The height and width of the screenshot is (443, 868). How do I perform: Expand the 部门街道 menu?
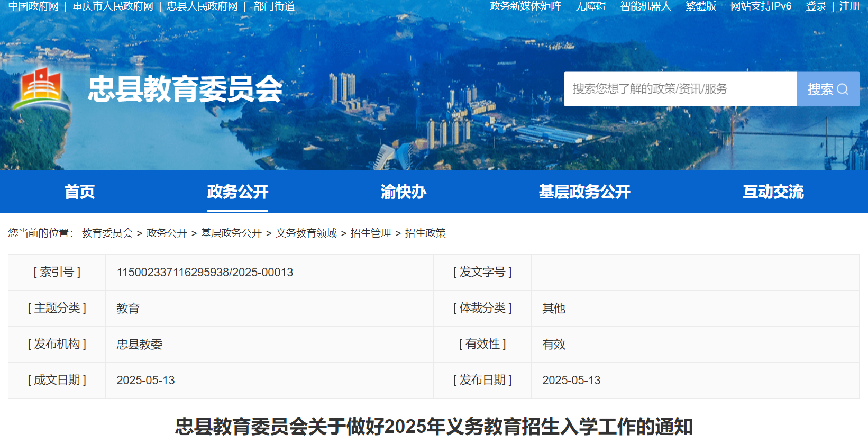click(274, 6)
